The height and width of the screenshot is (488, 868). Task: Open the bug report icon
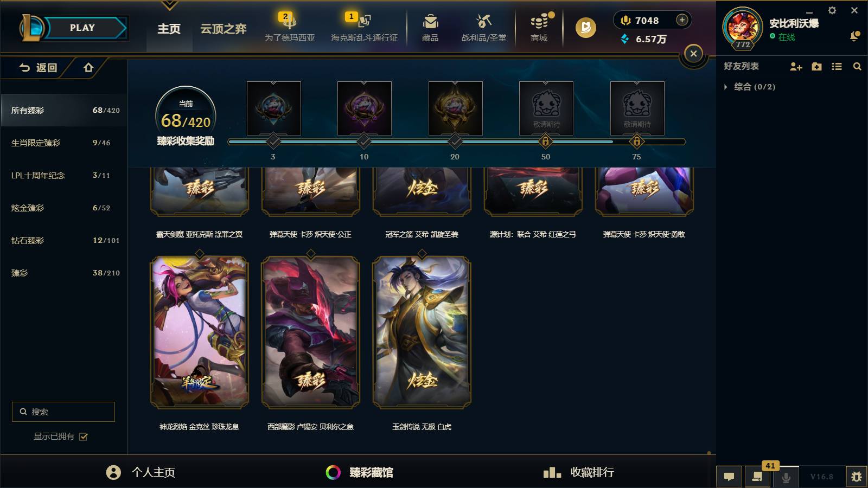tap(857, 477)
